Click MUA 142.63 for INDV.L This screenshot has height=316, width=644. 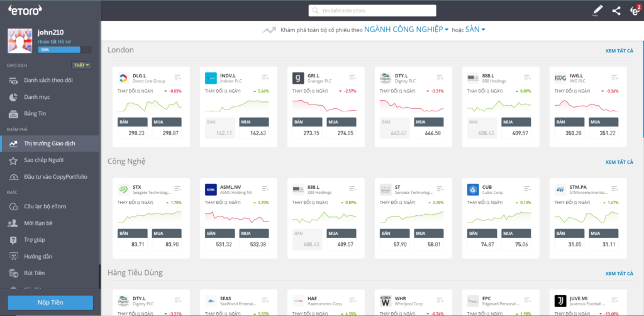254,128
